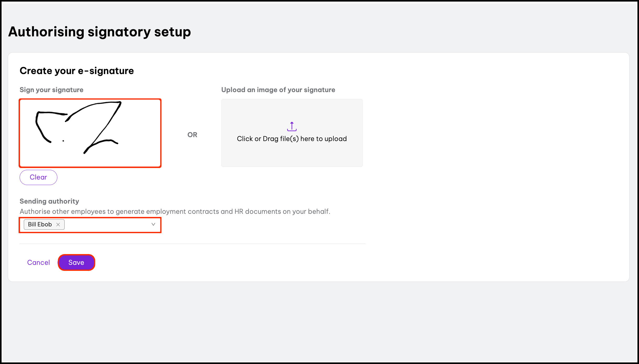
Task: Click the 'Sending authority' heading
Action: pos(49,201)
